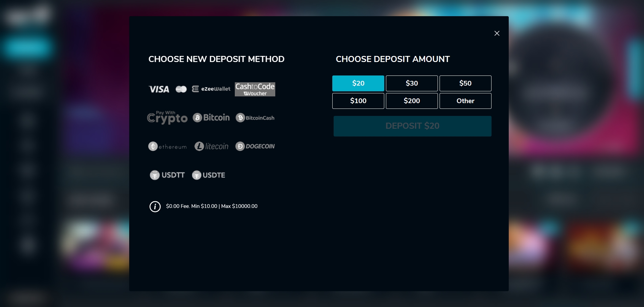This screenshot has height=307, width=644.
Task: Choose the USDTE payment option
Action: [x=208, y=175]
